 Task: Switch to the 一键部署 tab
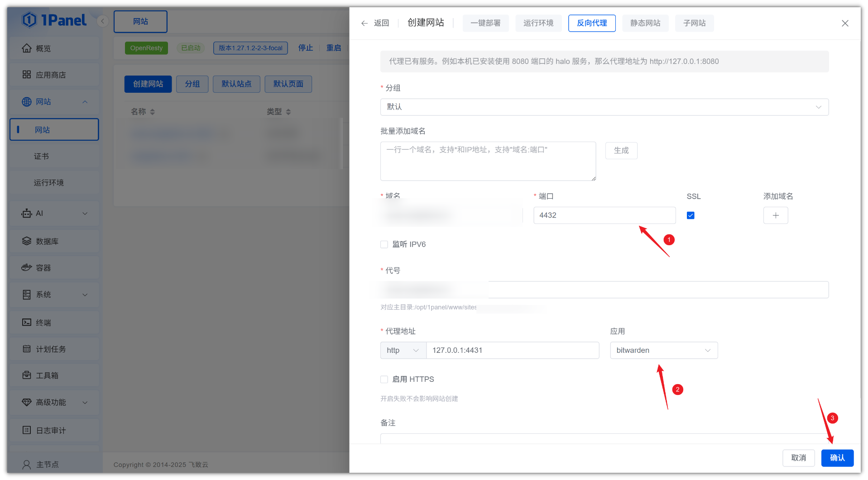pos(485,23)
